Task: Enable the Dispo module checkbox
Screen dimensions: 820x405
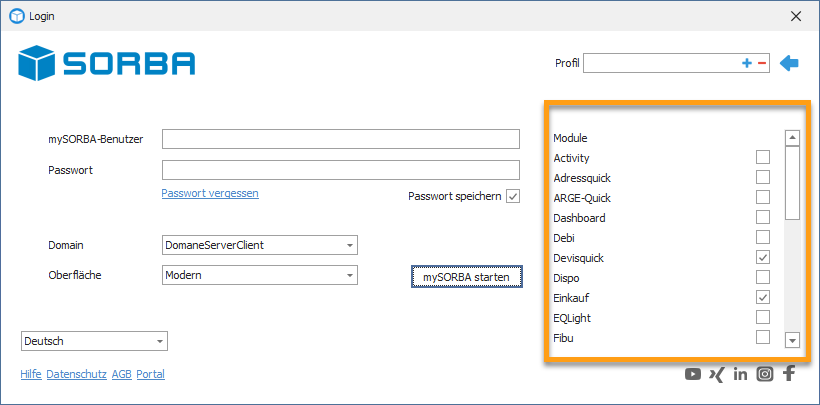Action: (763, 277)
